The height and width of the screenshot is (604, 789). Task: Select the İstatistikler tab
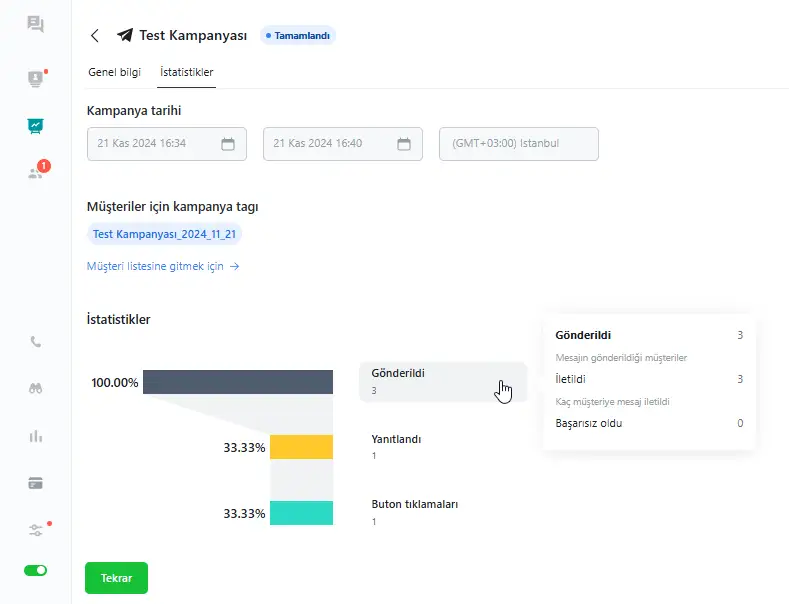coord(187,72)
